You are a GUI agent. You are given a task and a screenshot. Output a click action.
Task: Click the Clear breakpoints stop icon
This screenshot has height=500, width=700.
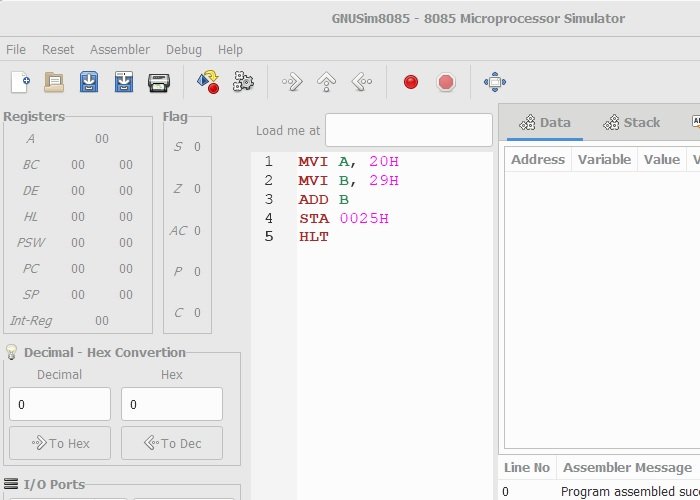click(446, 82)
